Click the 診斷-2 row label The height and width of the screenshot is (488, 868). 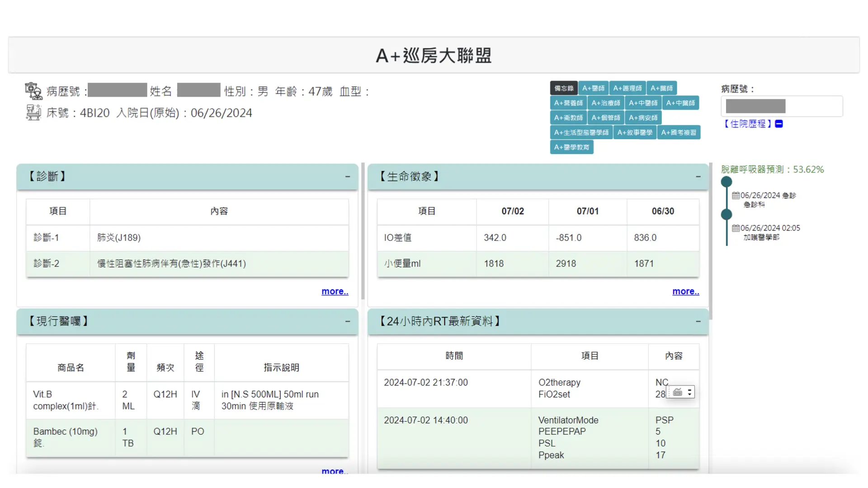[x=46, y=263]
